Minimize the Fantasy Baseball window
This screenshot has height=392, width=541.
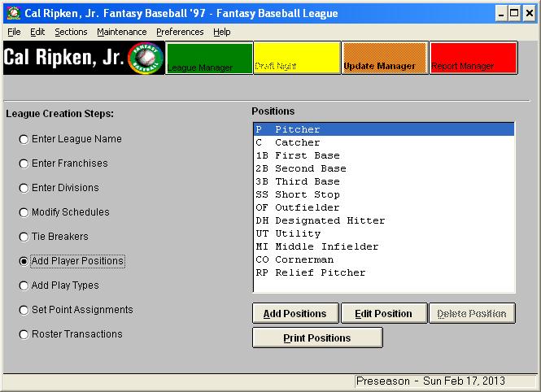click(x=501, y=14)
